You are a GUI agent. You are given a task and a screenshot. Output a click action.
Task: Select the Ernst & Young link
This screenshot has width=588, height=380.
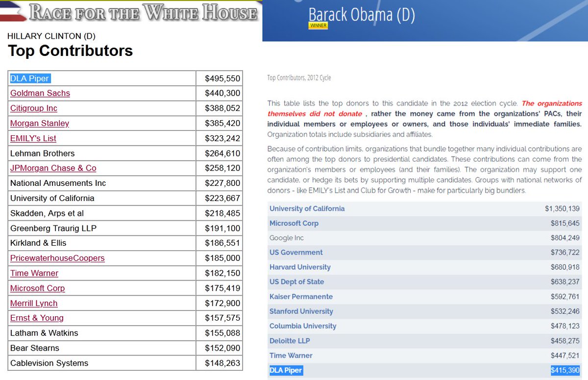[x=37, y=318]
